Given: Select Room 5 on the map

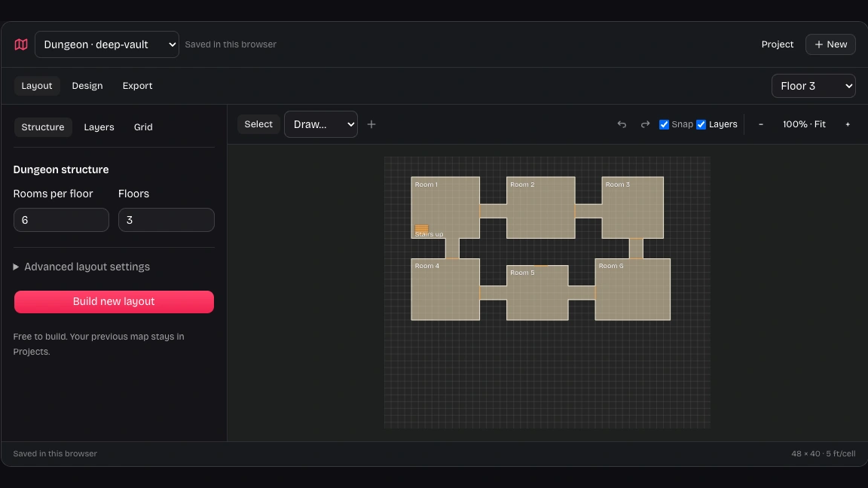Looking at the screenshot, I should click(x=537, y=293).
